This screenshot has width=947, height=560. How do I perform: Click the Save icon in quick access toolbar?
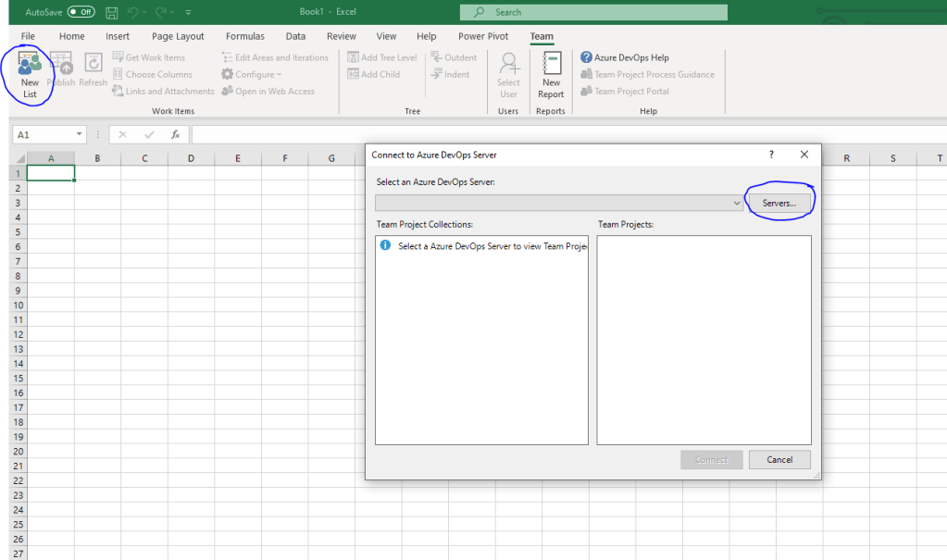111,12
